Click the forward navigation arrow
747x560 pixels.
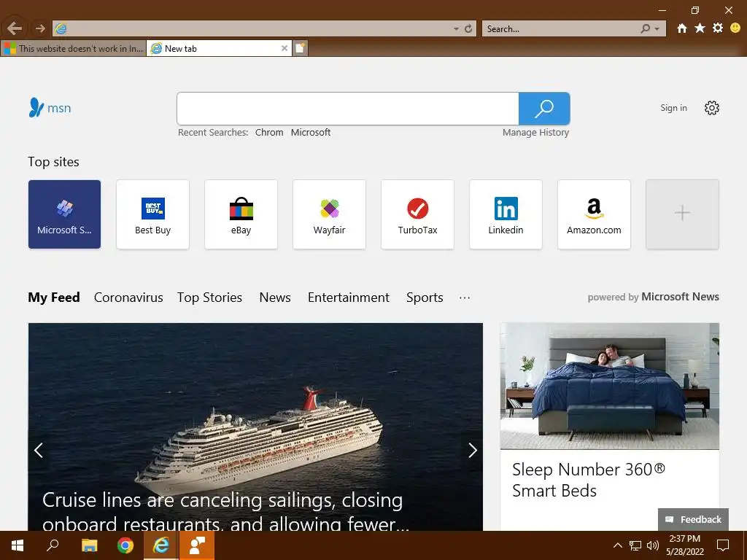[x=40, y=28]
